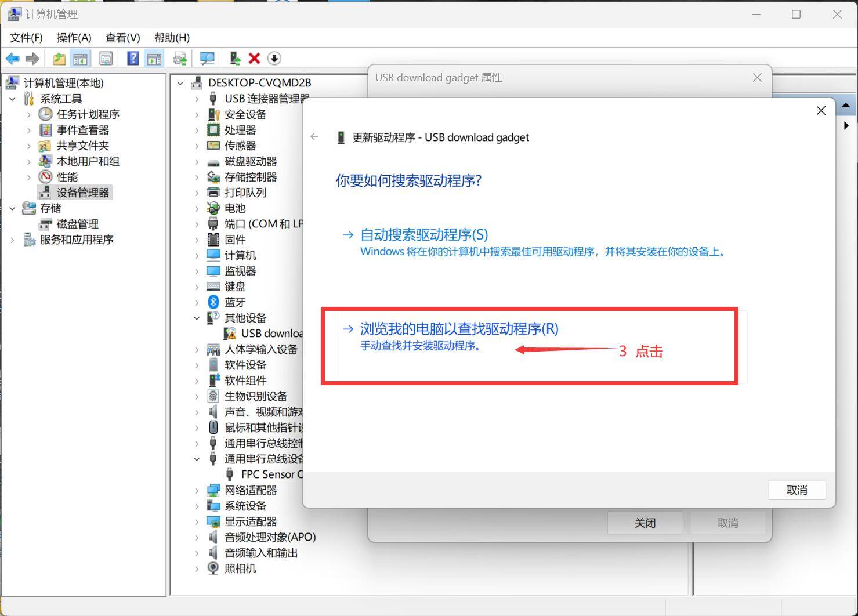
Task: Select the USB download gadget device entry
Action: pyautogui.click(x=271, y=334)
